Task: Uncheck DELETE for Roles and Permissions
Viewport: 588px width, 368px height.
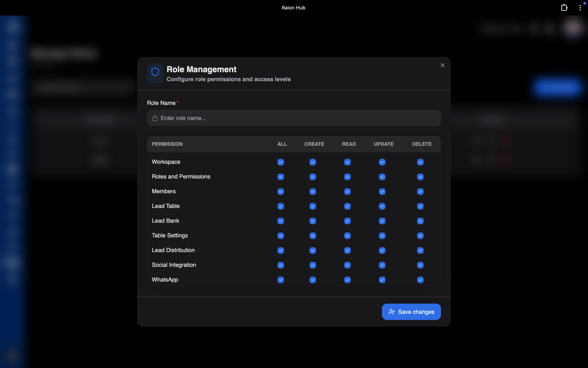Action: pyautogui.click(x=420, y=177)
